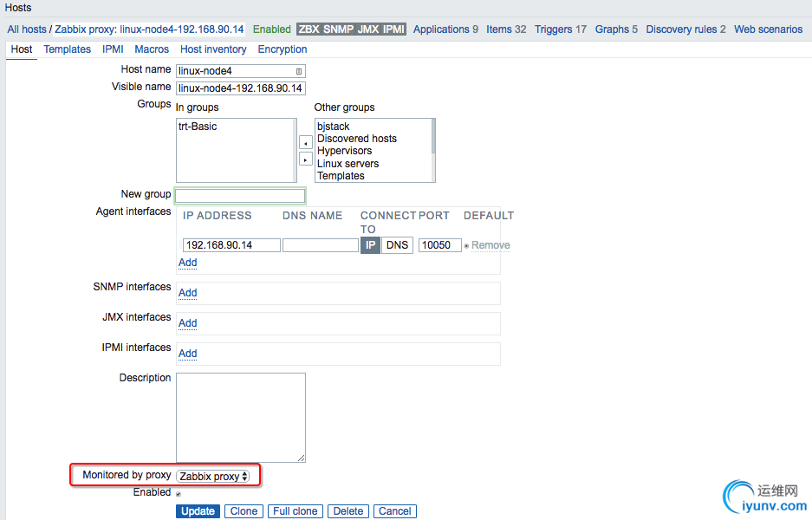This screenshot has width=812, height=520.
Task: Open Graphs 5 link
Action: (x=616, y=29)
